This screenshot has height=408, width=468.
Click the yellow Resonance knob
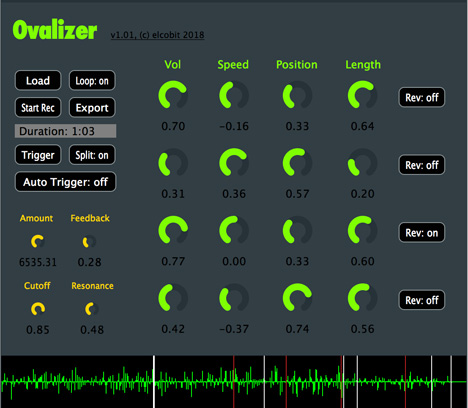pyautogui.click(x=92, y=309)
